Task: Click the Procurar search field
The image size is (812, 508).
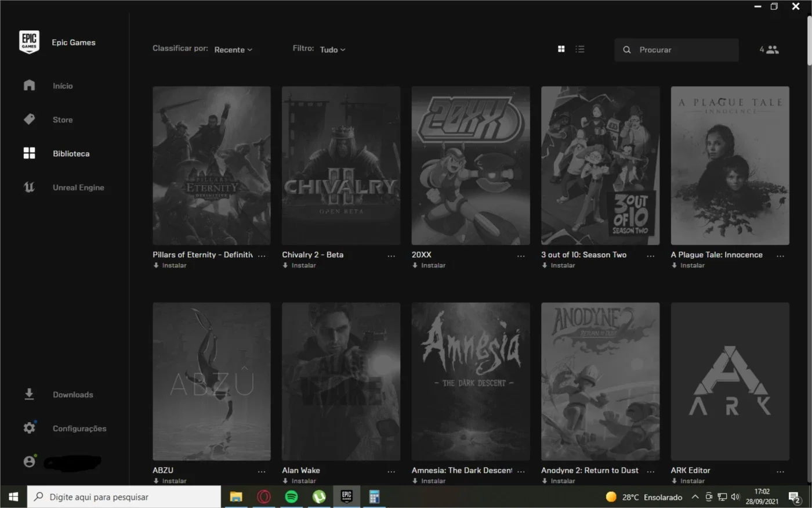Action: click(x=676, y=50)
